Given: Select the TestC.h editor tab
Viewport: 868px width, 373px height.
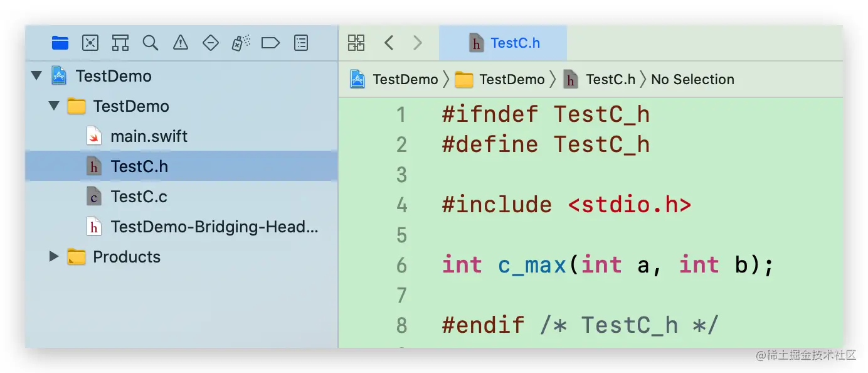Looking at the screenshot, I should [503, 43].
